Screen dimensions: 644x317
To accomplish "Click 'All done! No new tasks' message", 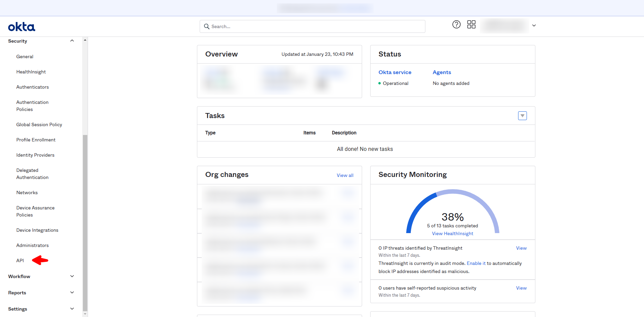I will [365, 149].
